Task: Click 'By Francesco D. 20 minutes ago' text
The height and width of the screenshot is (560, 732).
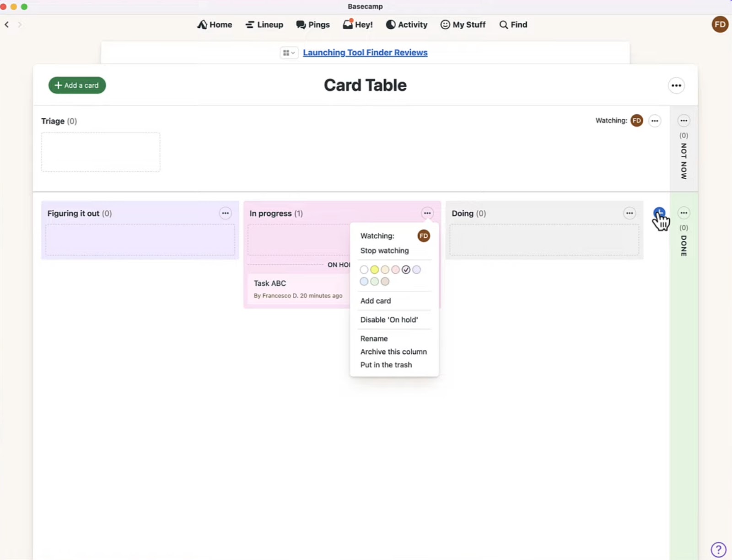Action: 298,296
